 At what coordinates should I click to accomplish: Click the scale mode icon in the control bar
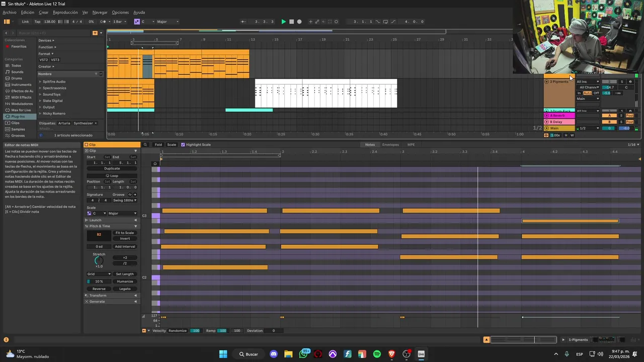(x=137, y=22)
